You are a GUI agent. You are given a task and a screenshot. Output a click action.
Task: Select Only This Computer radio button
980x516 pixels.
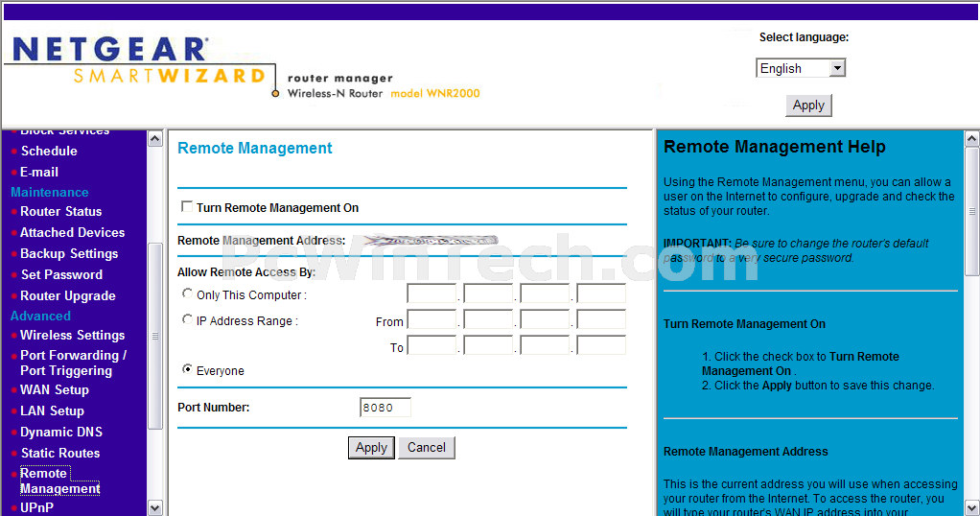click(x=187, y=293)
